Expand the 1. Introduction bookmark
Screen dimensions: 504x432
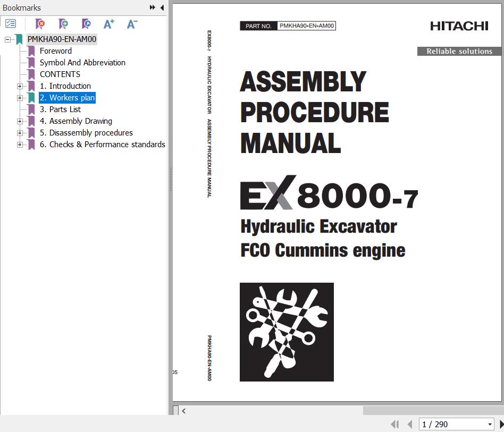(x=20, y=86)
